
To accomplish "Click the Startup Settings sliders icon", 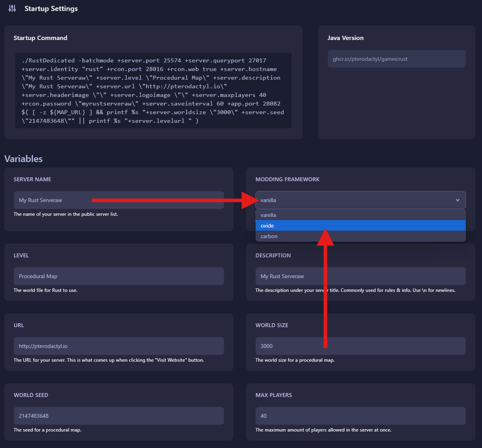I will [12, 8].
